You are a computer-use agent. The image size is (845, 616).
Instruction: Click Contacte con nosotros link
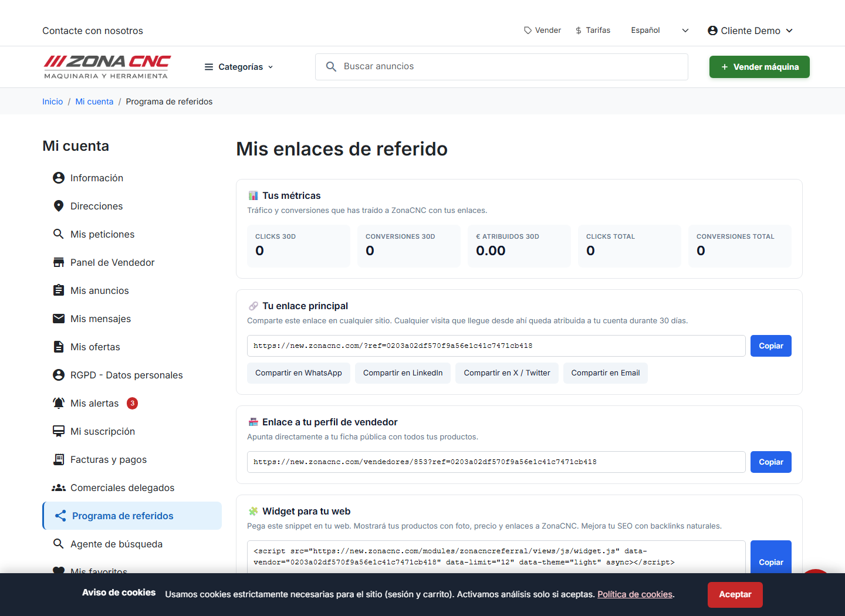pyautogui.click(x=93, y=31)
